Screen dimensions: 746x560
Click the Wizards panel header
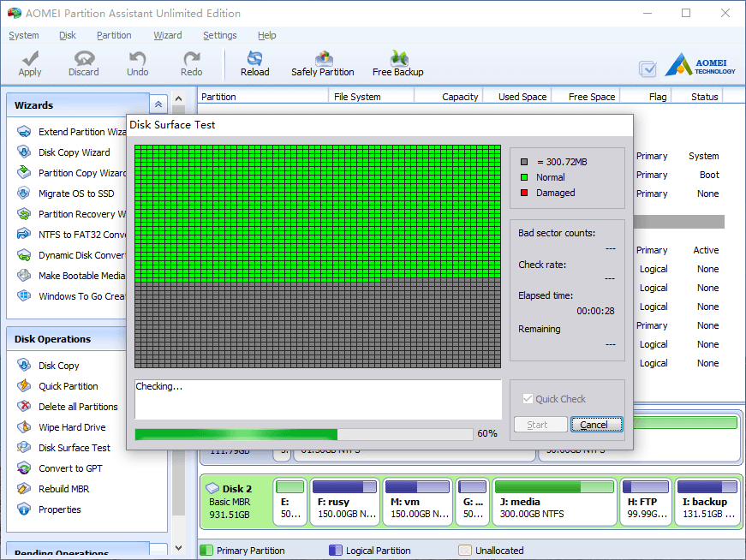(78, 105)
